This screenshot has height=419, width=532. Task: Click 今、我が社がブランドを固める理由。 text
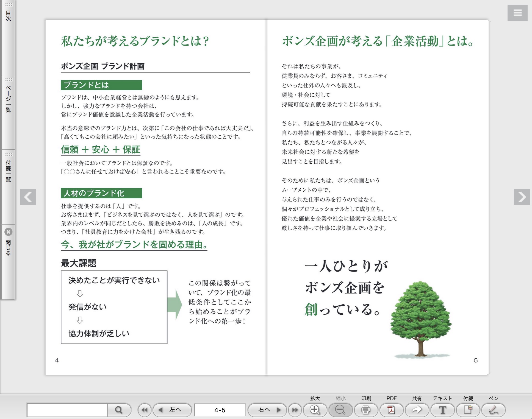pos(134,244)
